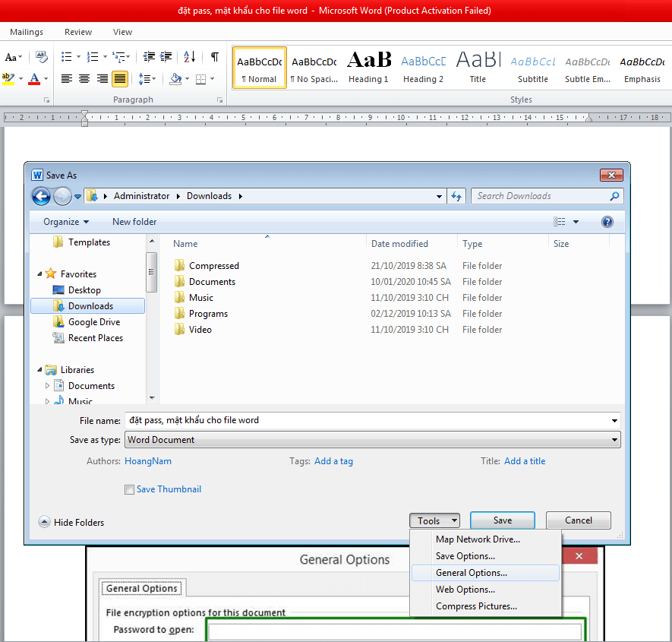Align text left in Paragraph group

tap(66, 78)
